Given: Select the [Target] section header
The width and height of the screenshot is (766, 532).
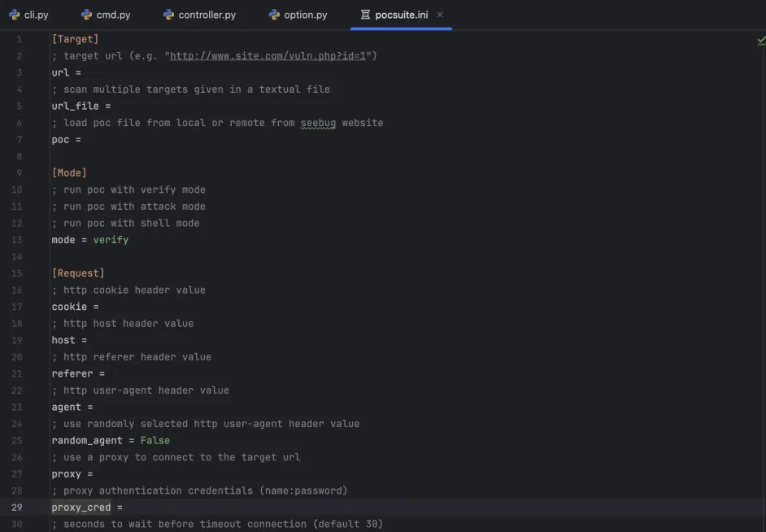Looking at the screenshot, I should tap(75, 39).
